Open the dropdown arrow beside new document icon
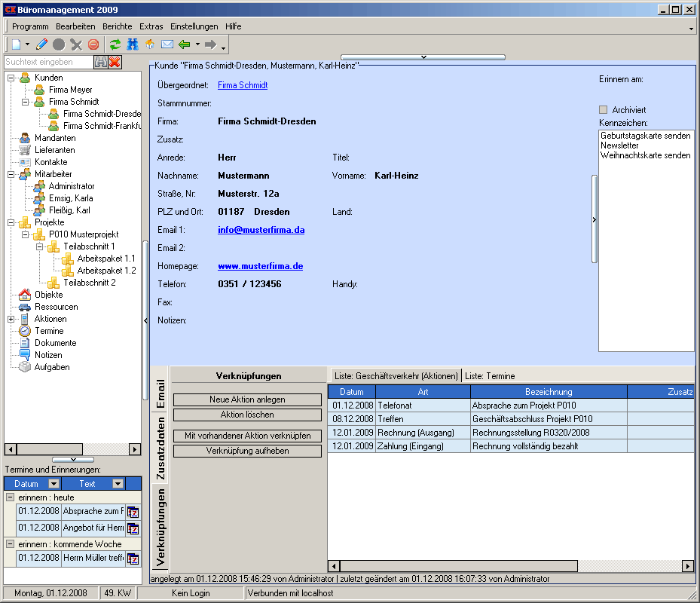 click(x=28, y=44)
